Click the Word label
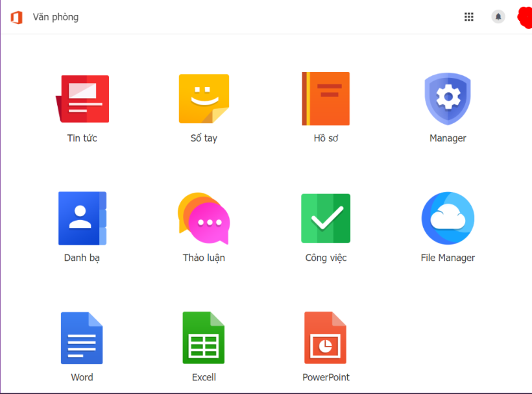 (82, 377)
